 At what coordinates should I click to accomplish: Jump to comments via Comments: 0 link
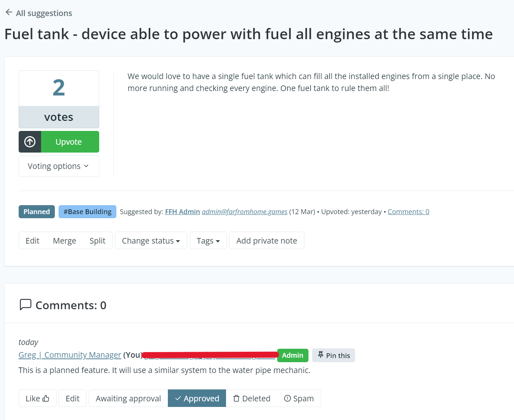(x=408, y=212)
